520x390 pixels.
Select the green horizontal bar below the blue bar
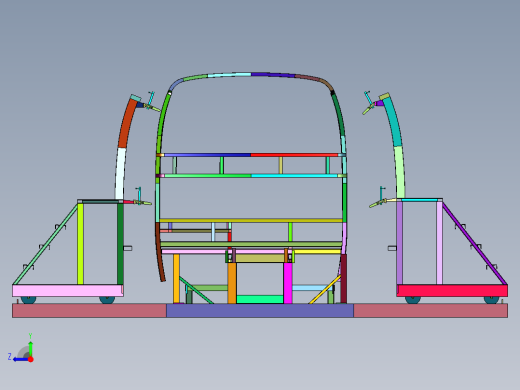click(x=208, y=176)
